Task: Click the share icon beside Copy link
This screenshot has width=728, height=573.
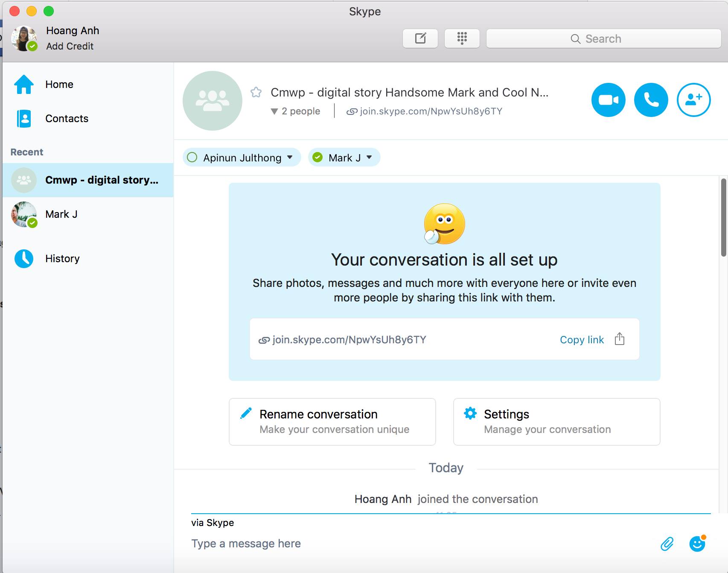Action: 619,339
